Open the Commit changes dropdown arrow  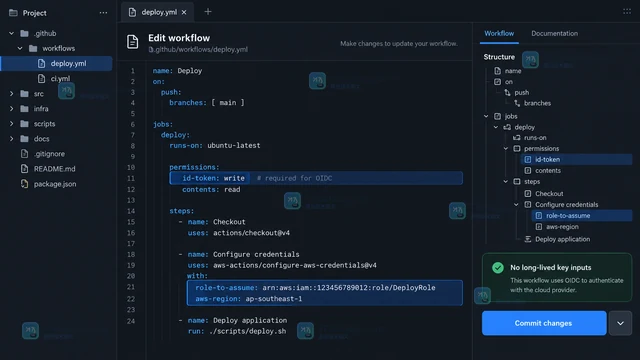click(620, 323)
